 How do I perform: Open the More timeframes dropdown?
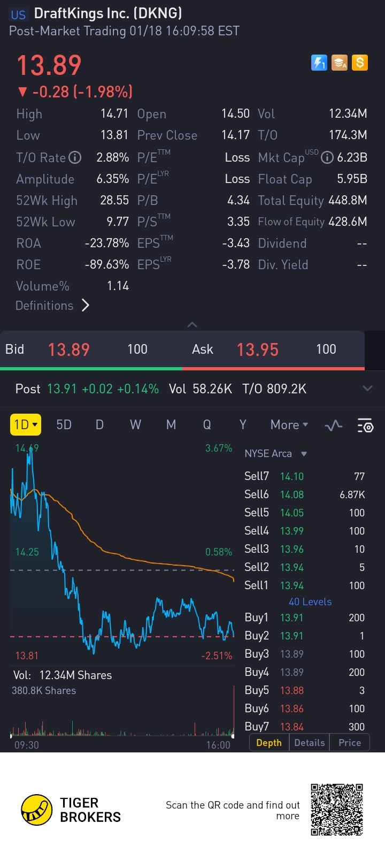pyautogui.click(x=289, y=425)
